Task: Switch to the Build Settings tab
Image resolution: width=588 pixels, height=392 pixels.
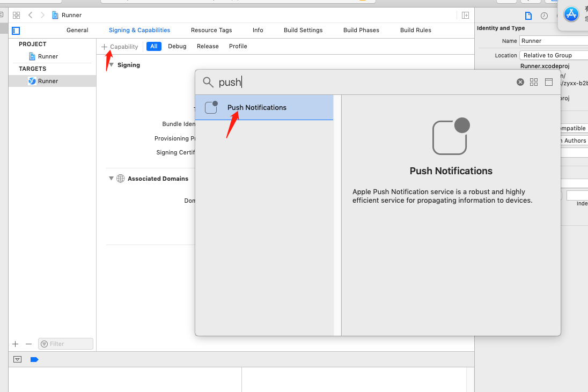Action: click(303, 30)
